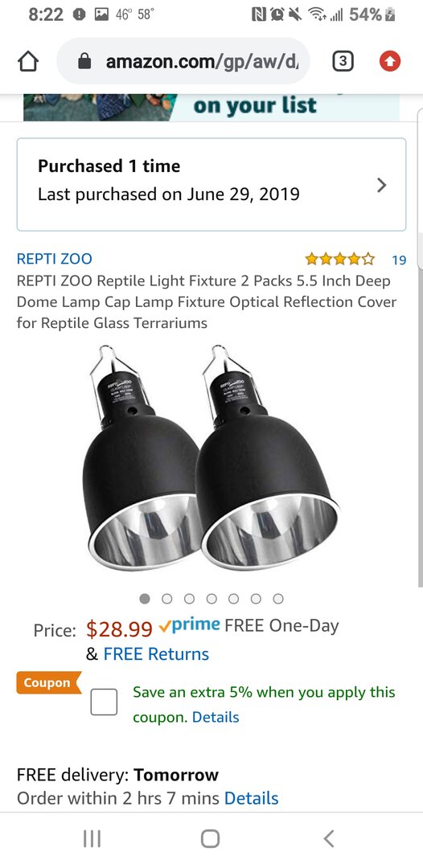This screenshot has height=868, width=423.
Task: Tap the Chrome home icon
Action: (29, 61)
